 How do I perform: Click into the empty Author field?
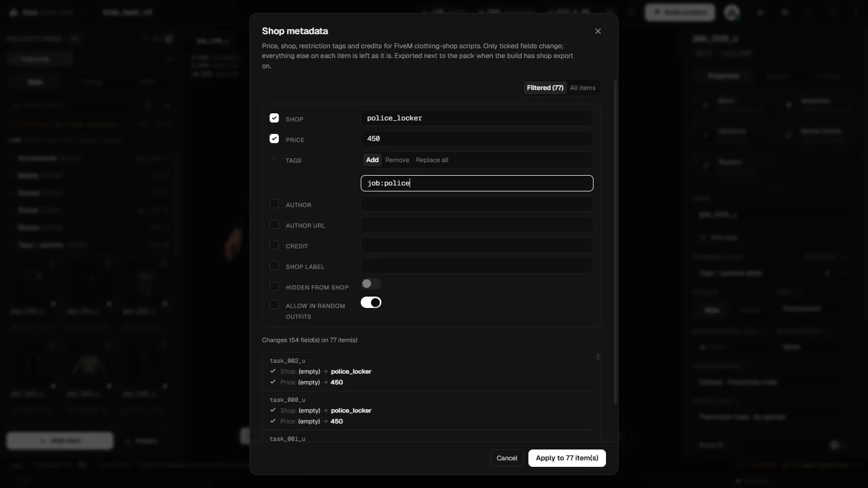coord(477,204)
